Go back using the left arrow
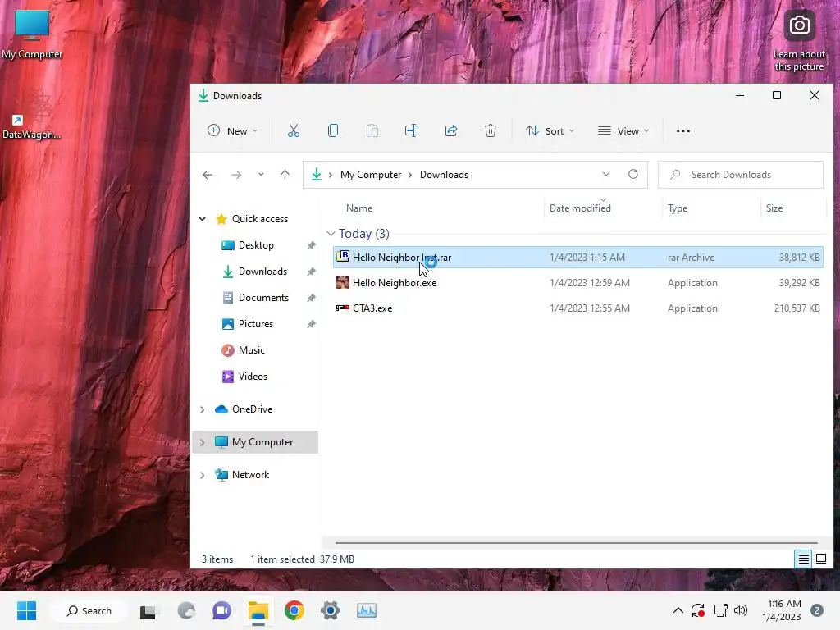The image size is (840, 630). (208, 175)
